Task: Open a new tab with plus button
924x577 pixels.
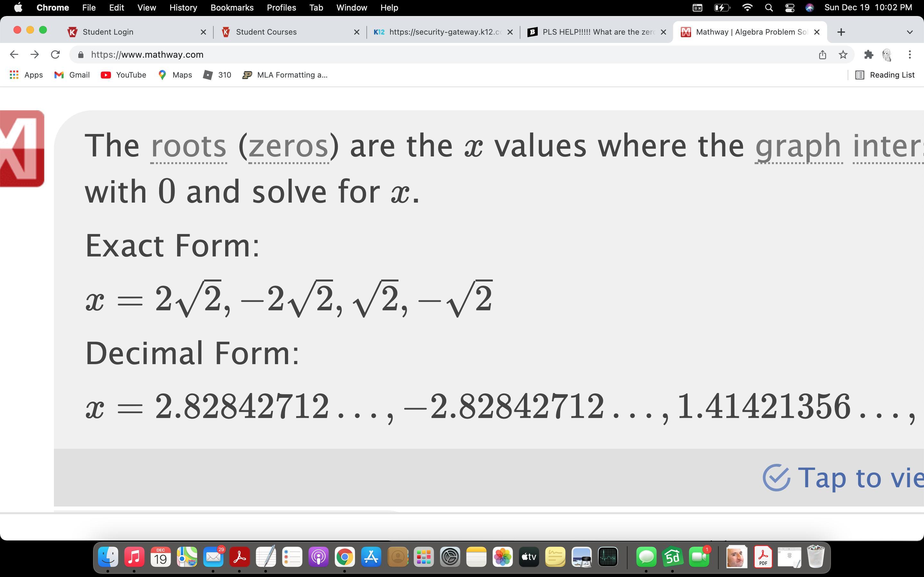Action: pyautogui.click(x=841, y=32)
